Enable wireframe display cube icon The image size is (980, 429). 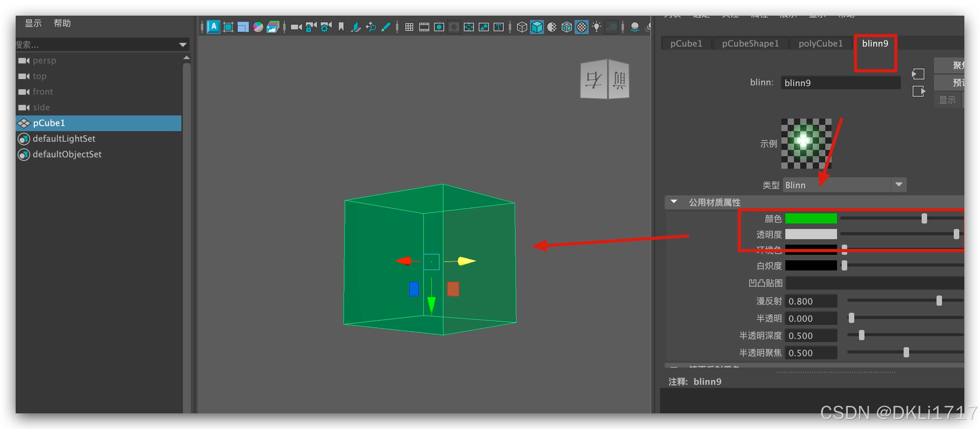[x=522, y=27]
